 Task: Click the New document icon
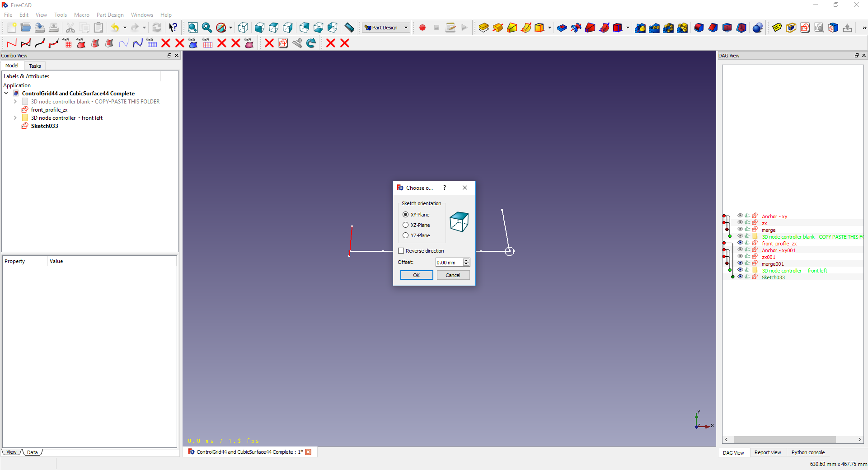point(12,28)
